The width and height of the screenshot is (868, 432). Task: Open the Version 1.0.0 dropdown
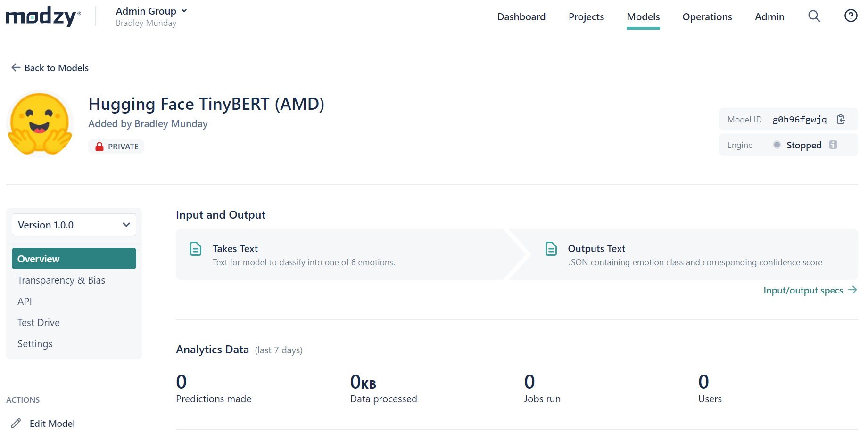click(x=74, y=225)
